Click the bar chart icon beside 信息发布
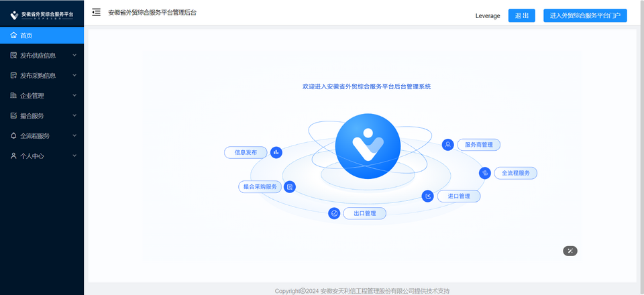The height and width of the screenshot is (295, 644). pos(276,152)
